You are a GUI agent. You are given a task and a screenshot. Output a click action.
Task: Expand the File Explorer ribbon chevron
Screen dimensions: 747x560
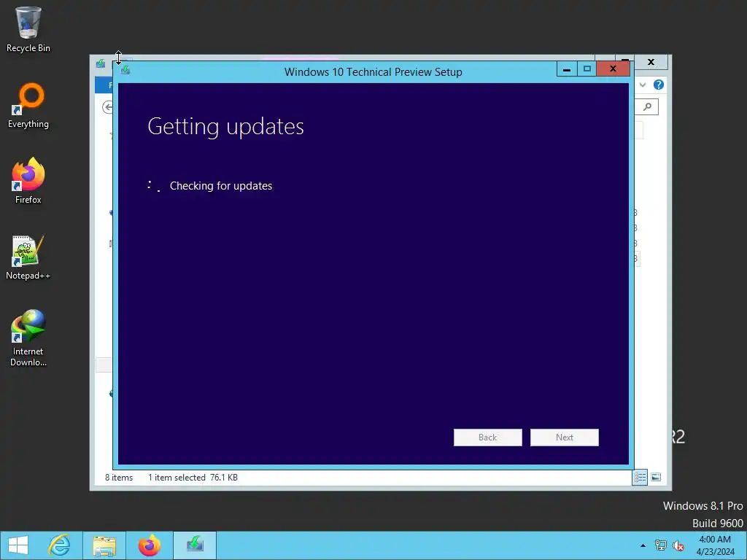643,85
